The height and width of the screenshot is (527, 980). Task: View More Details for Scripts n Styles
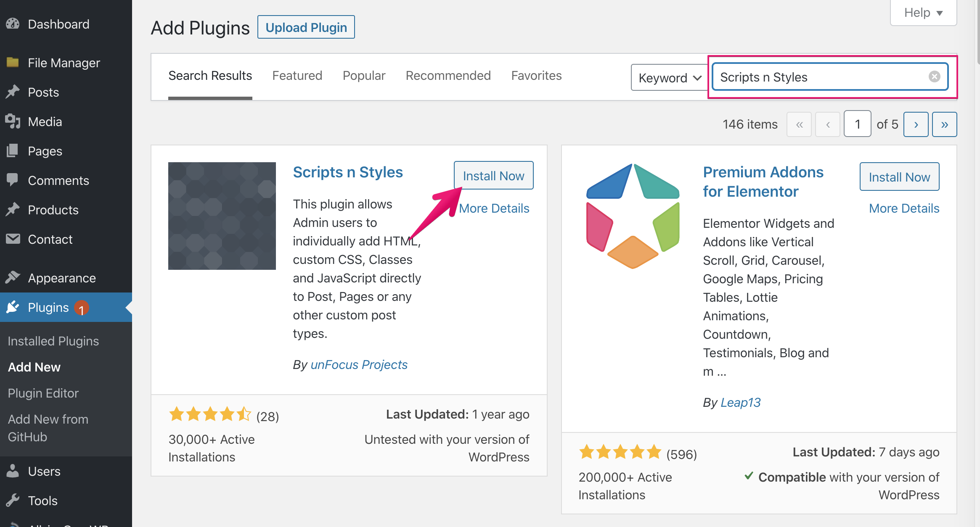coord(494,208)
